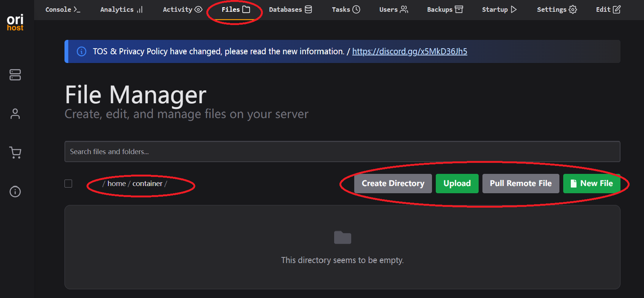Viewport: 644px width, 298px height.
Task: Click the info icon in the announcement banner
Action: (82, 52)
